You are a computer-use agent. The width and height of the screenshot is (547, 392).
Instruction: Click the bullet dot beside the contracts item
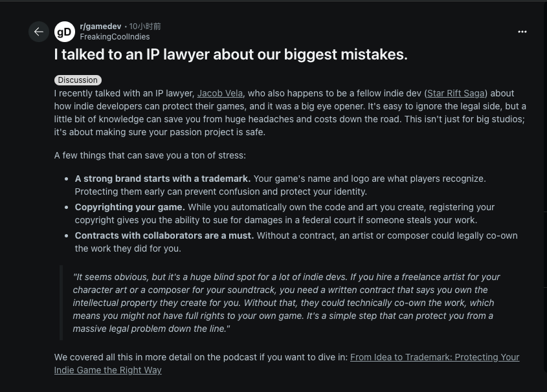click(67, 236)
